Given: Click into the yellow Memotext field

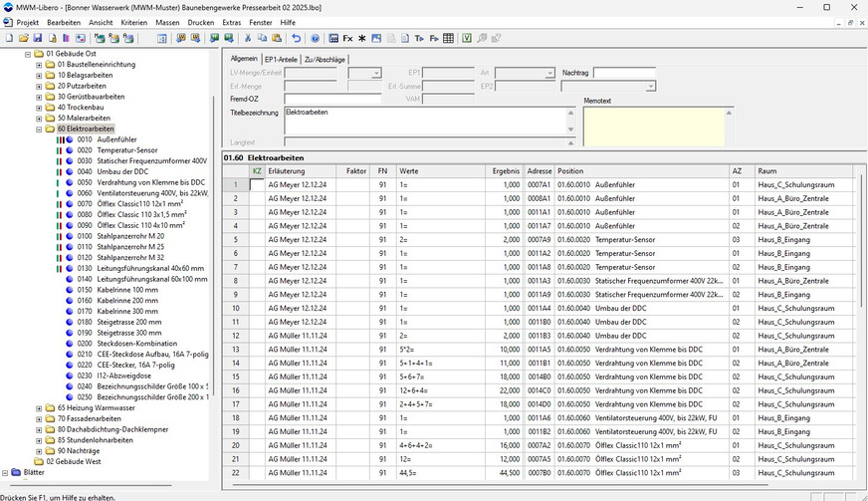Looking at the screenshot, I should tap(653, 126).
